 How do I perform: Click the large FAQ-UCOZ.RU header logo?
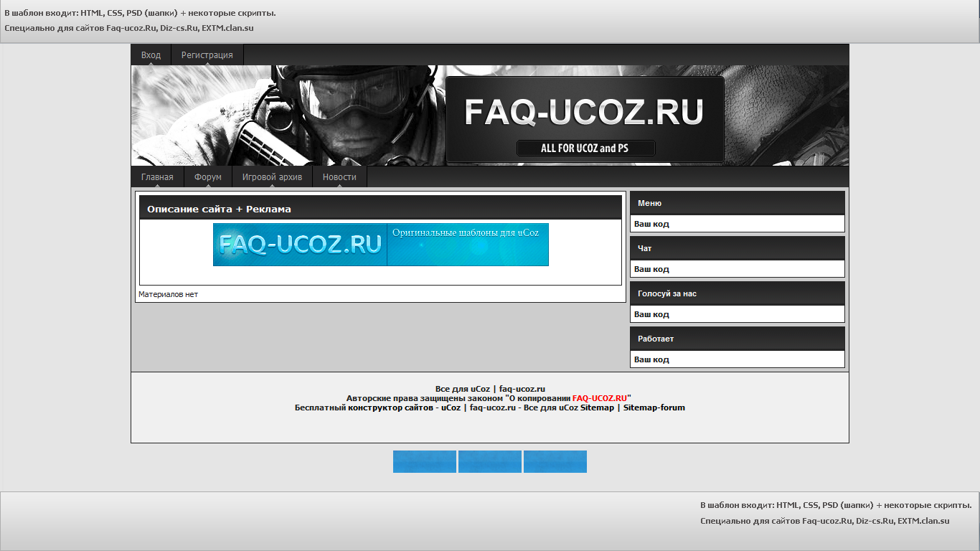(584, 113)
